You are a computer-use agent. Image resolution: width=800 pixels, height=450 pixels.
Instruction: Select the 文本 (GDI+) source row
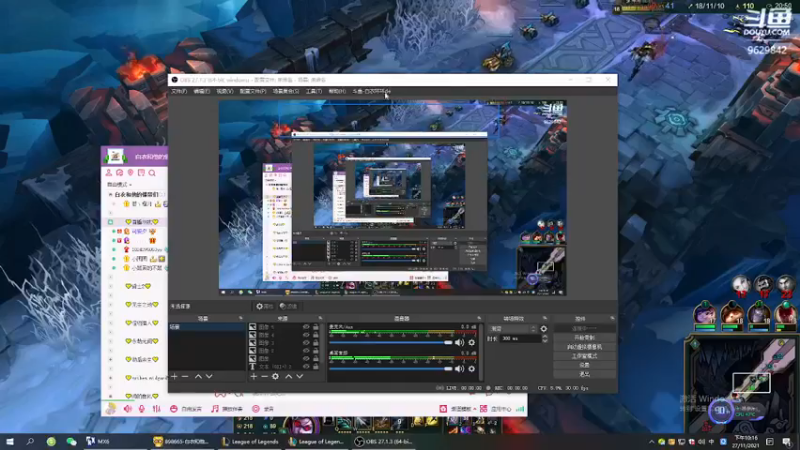point(284,366)
